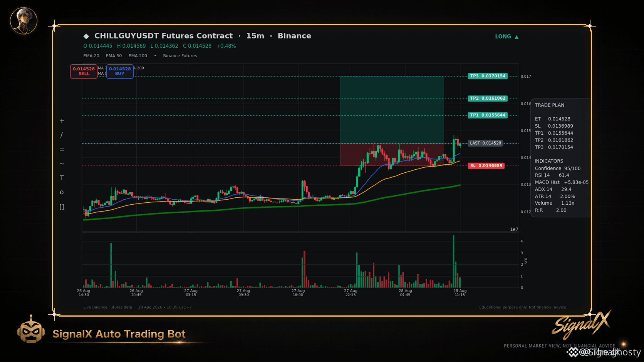Select the slash trend line tool
The width and height of the screenshot is (644, 362).
click(62, 135)
